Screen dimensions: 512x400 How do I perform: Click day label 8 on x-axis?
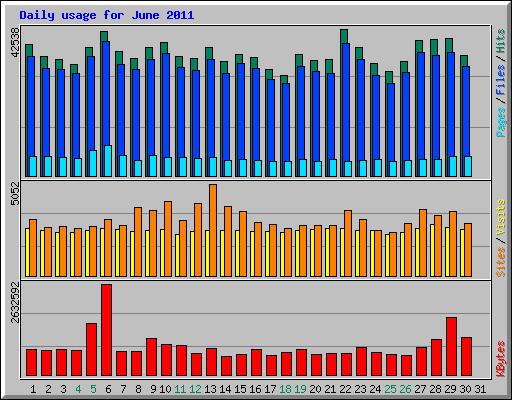[x=138, y=389]
